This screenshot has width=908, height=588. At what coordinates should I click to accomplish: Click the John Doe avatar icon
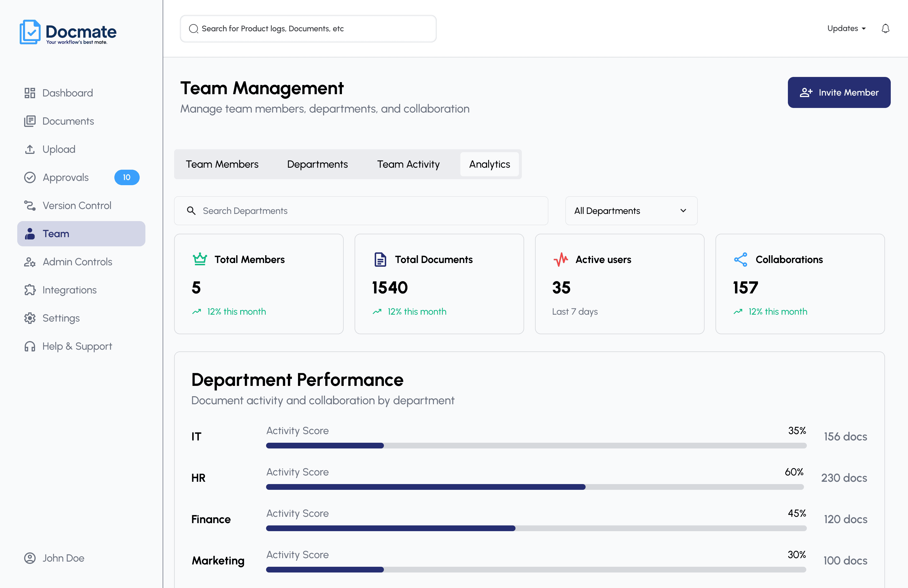[x=30, y=558]
